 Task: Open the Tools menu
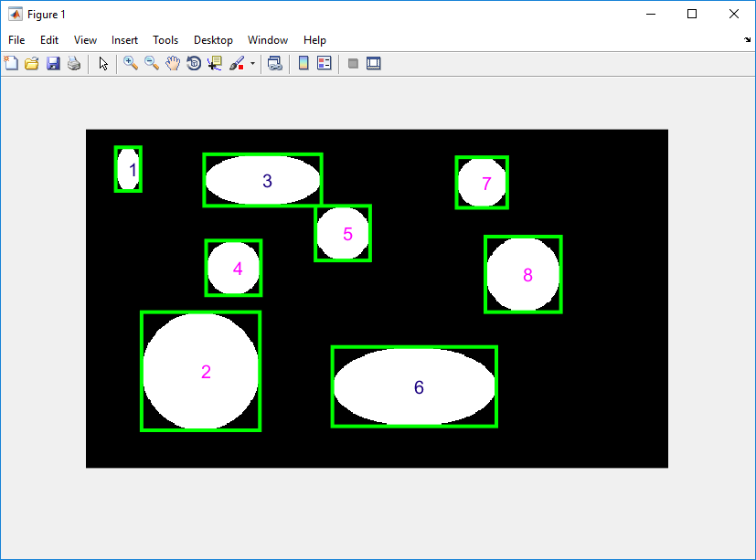tap(165, 40)
